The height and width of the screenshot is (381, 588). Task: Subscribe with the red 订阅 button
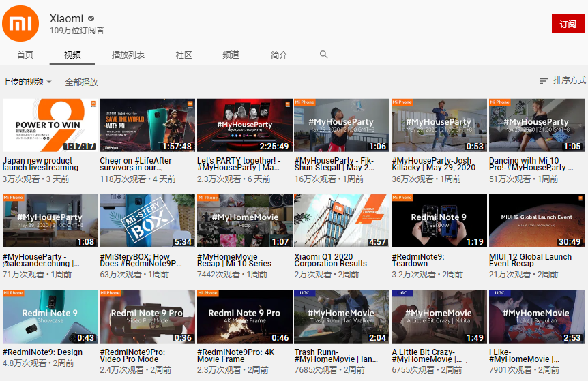click(568, 24)
